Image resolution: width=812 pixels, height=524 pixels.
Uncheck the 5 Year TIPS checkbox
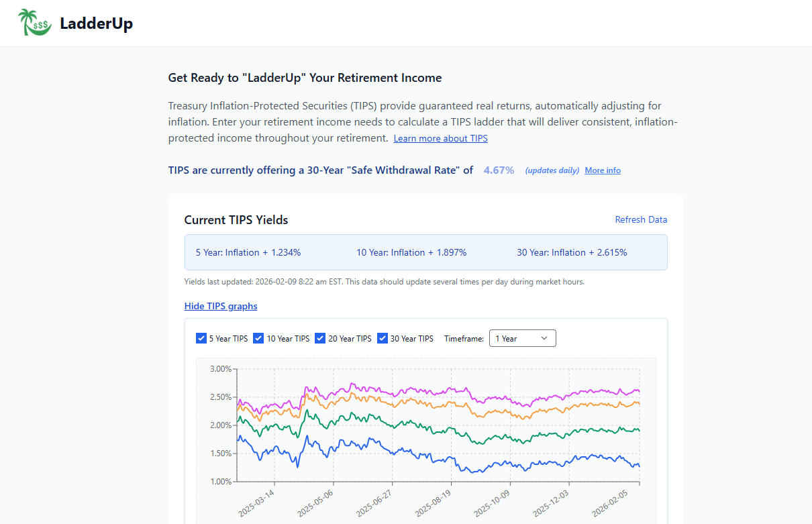(201, 338)
